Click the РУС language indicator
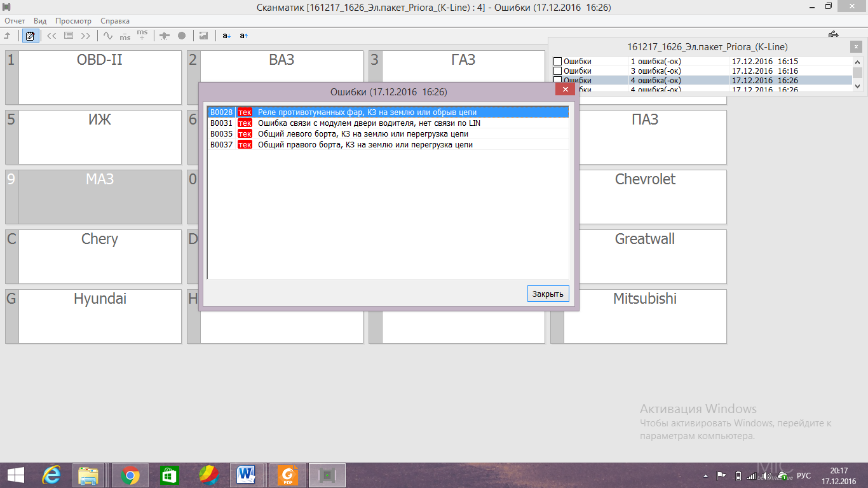868x488 pixels. click(804, 475)
